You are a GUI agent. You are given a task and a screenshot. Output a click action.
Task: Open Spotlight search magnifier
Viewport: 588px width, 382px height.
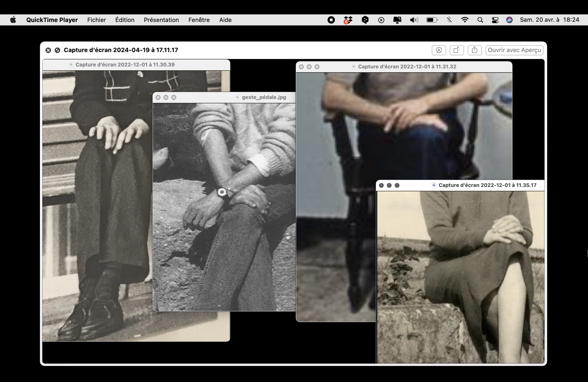tap(480, 20)
